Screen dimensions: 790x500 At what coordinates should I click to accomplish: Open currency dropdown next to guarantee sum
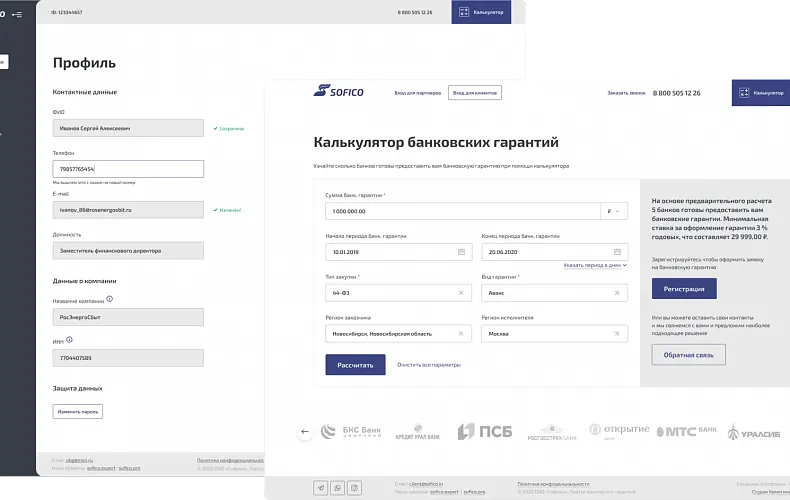(x=614, y=211)
